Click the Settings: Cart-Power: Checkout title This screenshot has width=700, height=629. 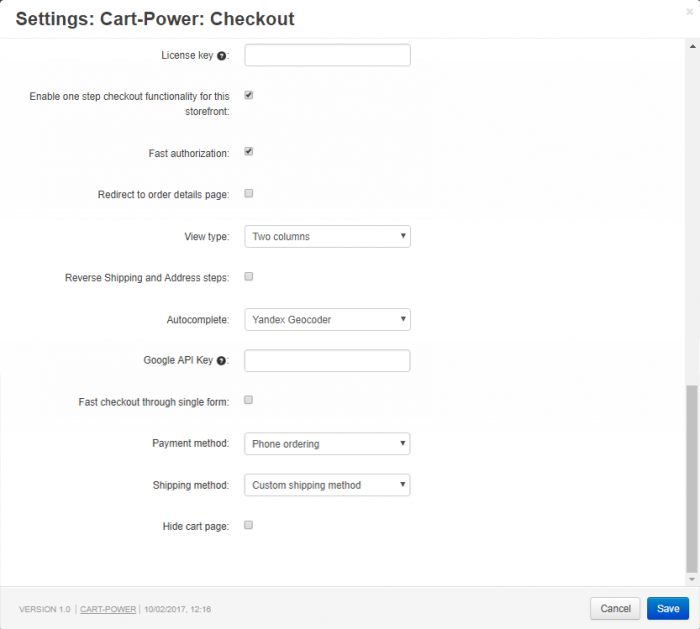[155, 19]
